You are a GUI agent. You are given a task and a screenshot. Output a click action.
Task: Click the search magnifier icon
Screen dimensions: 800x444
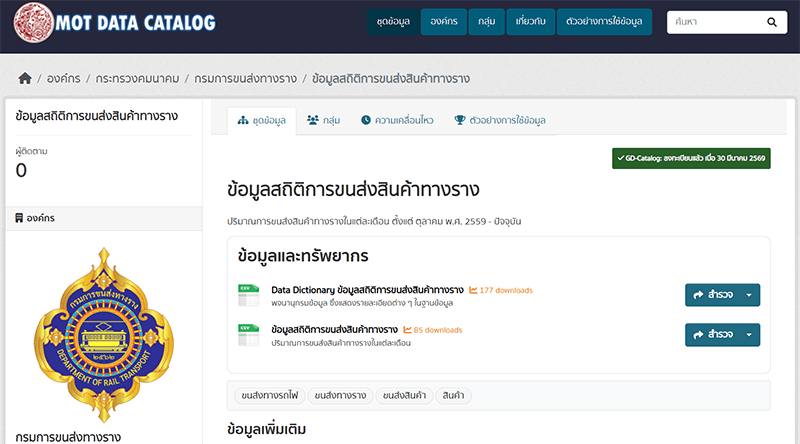point(771,21)
